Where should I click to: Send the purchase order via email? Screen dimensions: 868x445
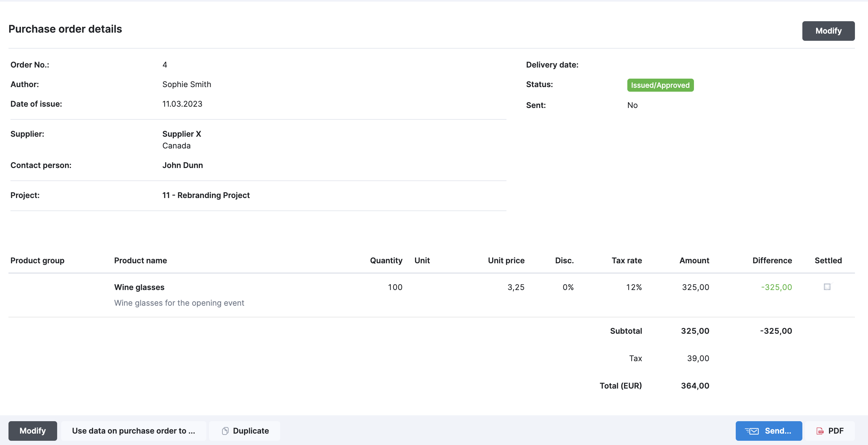[769, 431]
